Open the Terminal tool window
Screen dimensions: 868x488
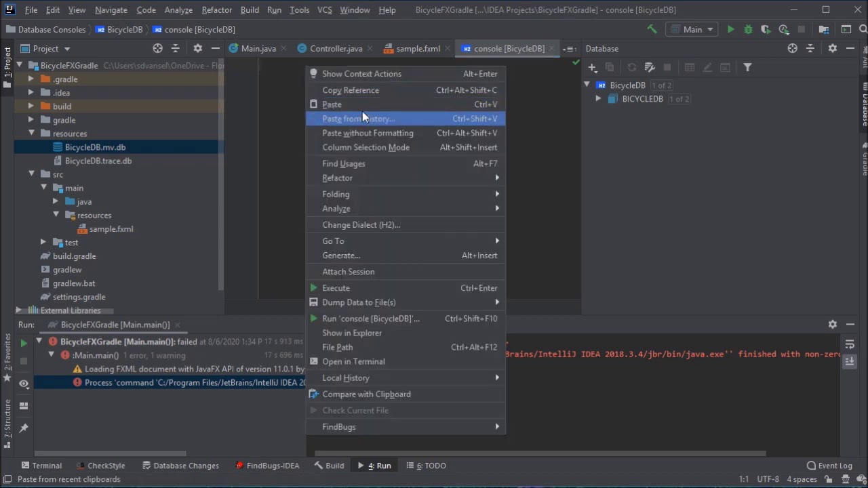click(41, 466)
